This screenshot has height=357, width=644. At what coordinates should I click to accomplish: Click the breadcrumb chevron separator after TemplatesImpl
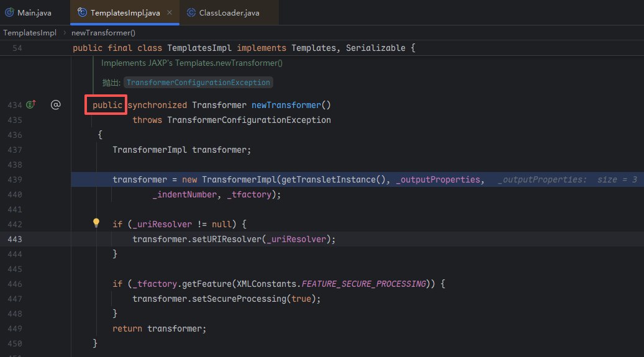[64, 32]
